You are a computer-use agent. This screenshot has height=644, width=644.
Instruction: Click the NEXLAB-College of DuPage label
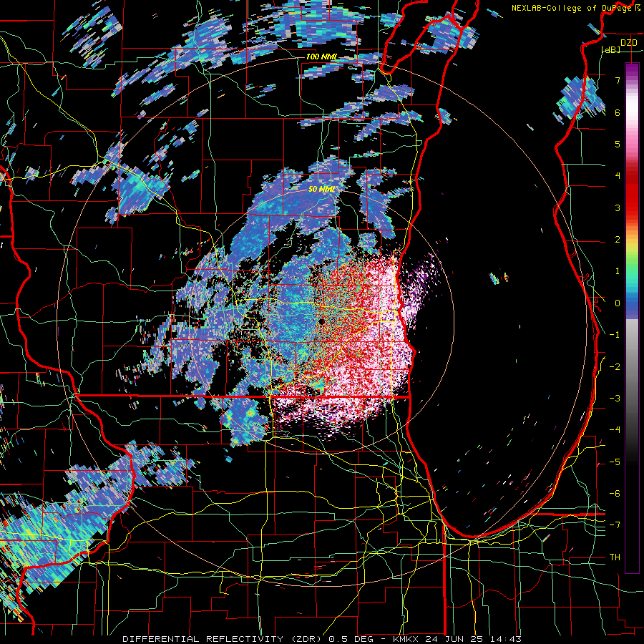(x=572, y=8)
